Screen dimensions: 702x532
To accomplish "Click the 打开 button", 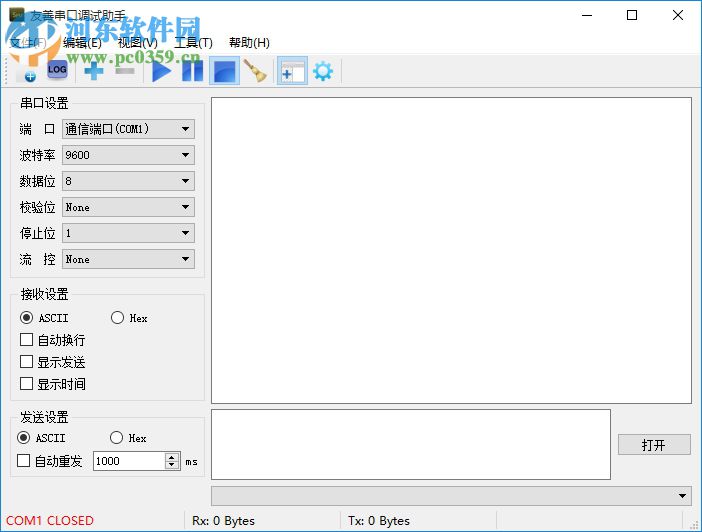I will click(x=654, y=445).
